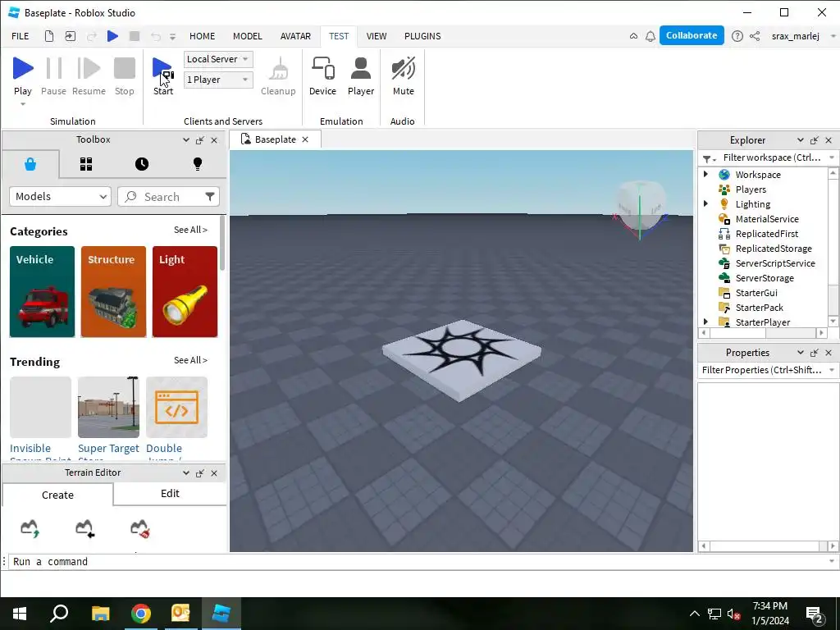Open the Models category dropdown

click(x=60, y=197)
